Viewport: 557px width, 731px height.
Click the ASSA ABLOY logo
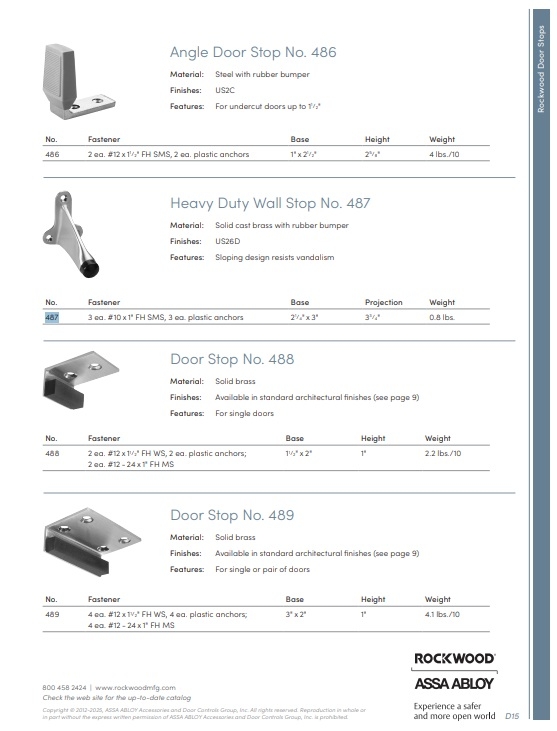[x=454, y=683]
